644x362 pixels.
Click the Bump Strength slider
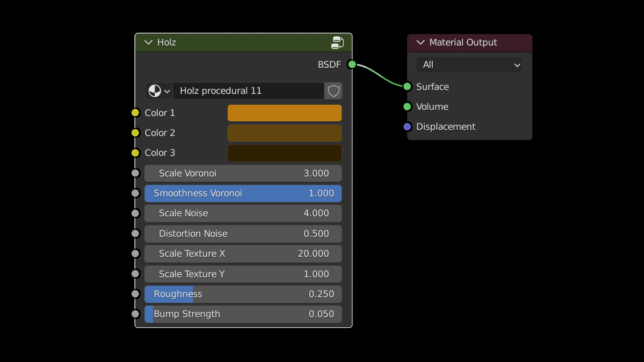pyautogui.click(x=243, y=314)
